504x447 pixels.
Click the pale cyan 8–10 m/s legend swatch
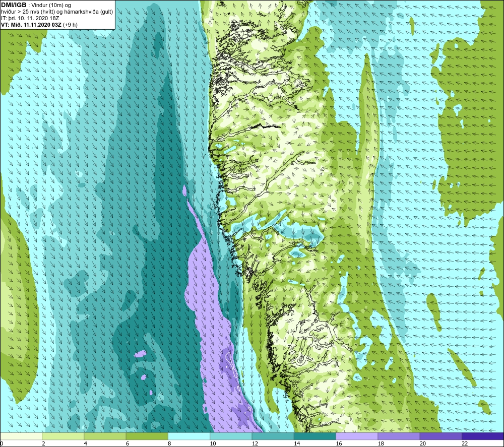[x=189, y=436]
